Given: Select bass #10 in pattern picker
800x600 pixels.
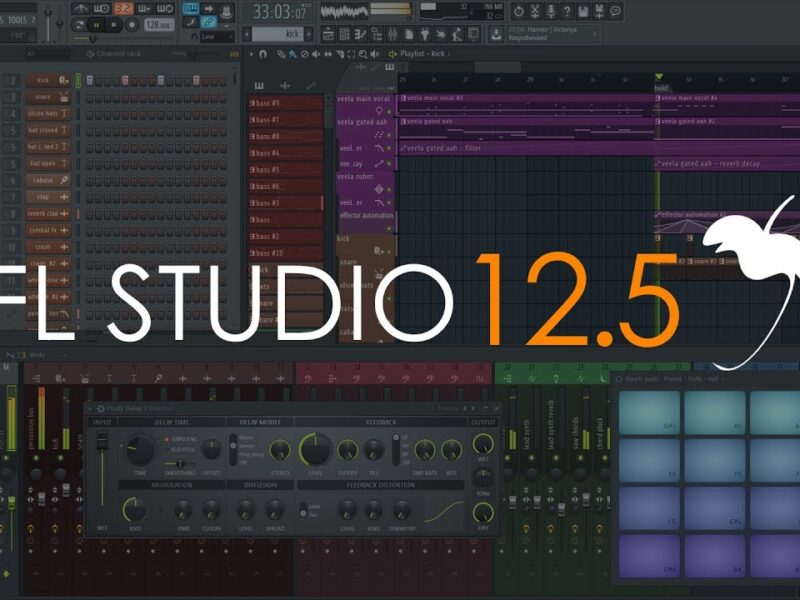Looking at the screenshot, I should tap(285, 253).
